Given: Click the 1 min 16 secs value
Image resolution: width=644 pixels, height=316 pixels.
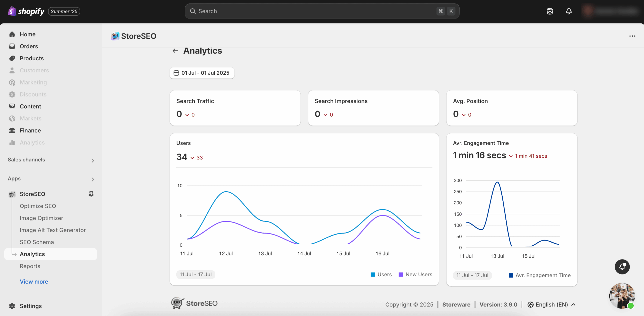Looking at the screenshot, I should [479, 155].
